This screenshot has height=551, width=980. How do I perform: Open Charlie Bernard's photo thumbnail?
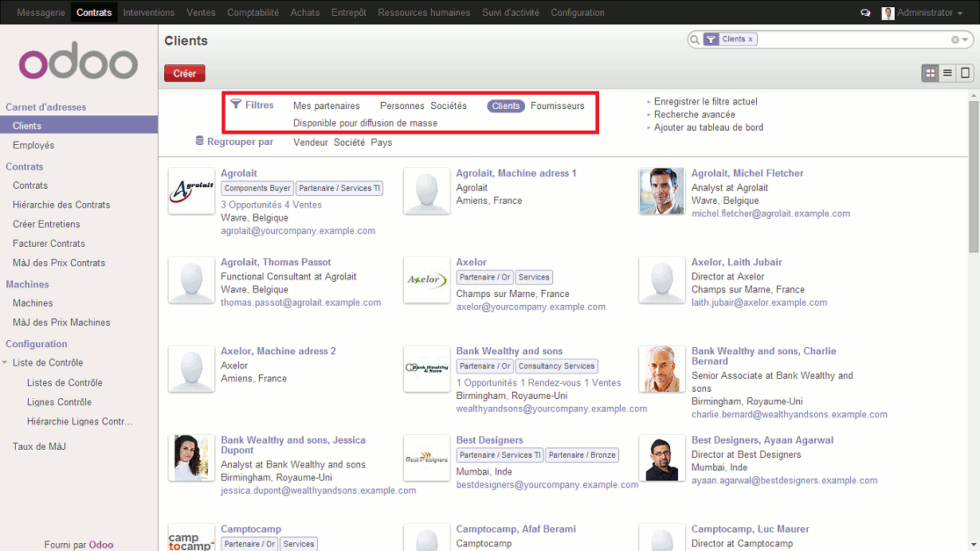point(662,369)
